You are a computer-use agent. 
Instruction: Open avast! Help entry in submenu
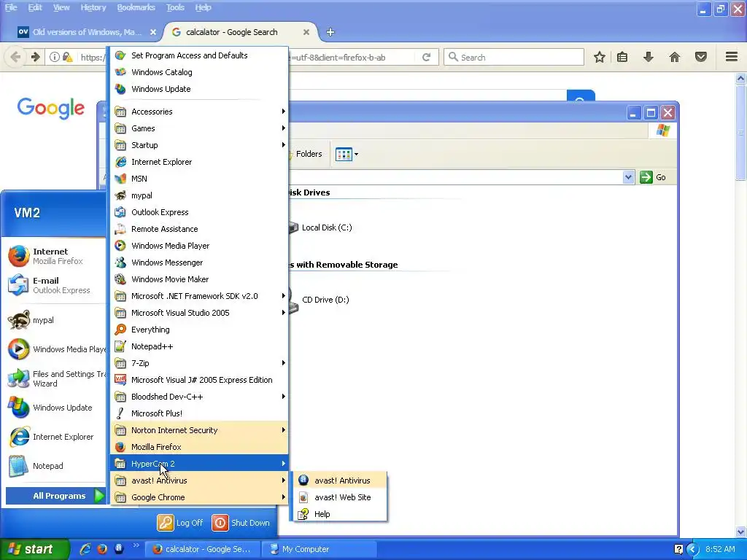339,514
